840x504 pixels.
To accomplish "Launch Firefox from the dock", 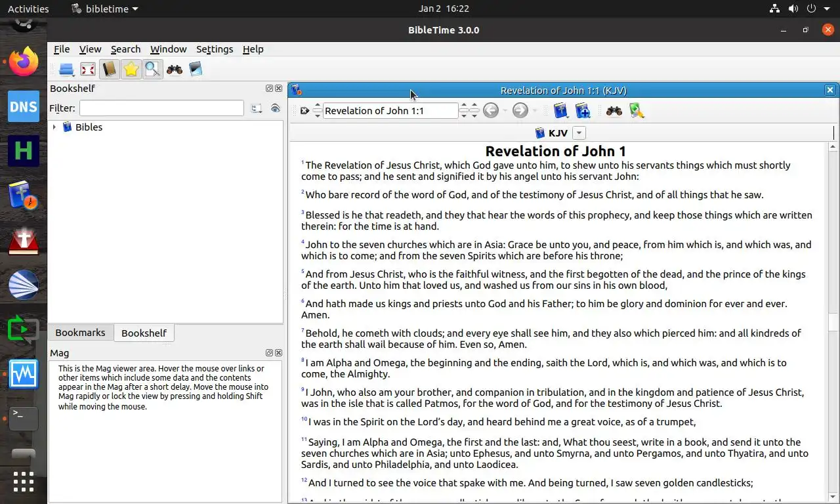I will [x=24, y=62].
